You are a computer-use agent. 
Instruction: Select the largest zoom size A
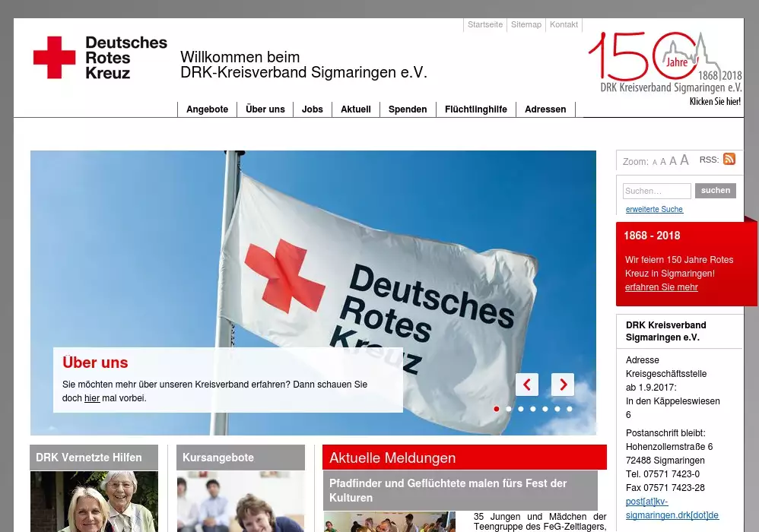coord(684,160)
